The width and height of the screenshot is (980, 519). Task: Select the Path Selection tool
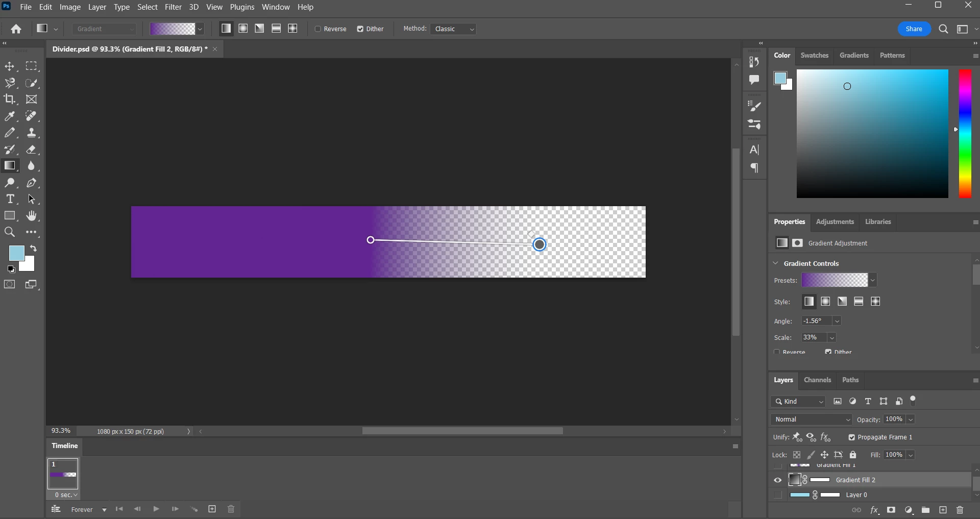pos(32,199)
